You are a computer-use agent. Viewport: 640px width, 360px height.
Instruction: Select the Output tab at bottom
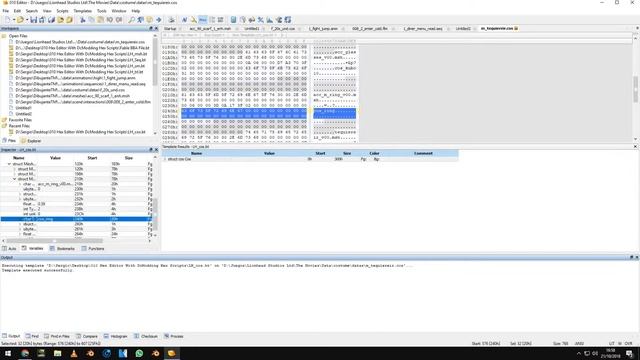point(11,336)
